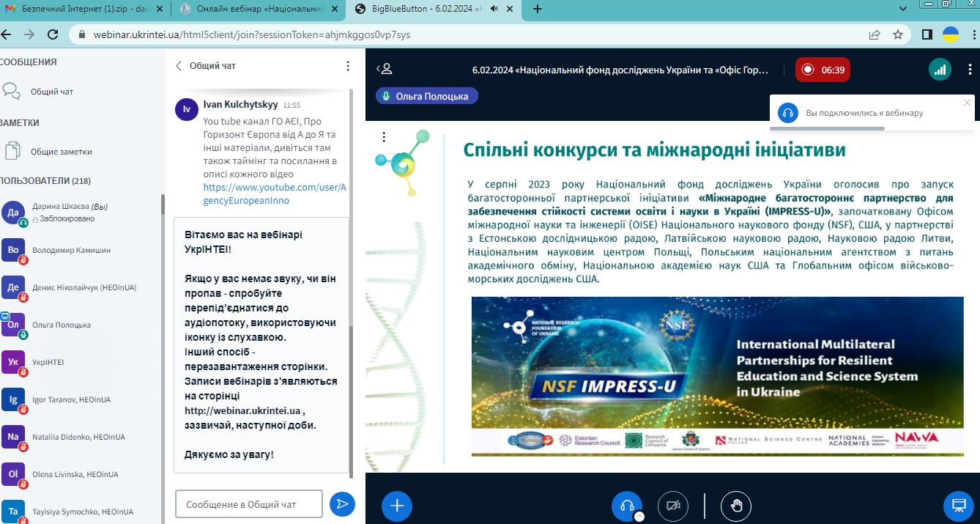Viewport: 980px width, 524px height.
Task: View site information icon in address bar
Action: [x=81, y=34]
